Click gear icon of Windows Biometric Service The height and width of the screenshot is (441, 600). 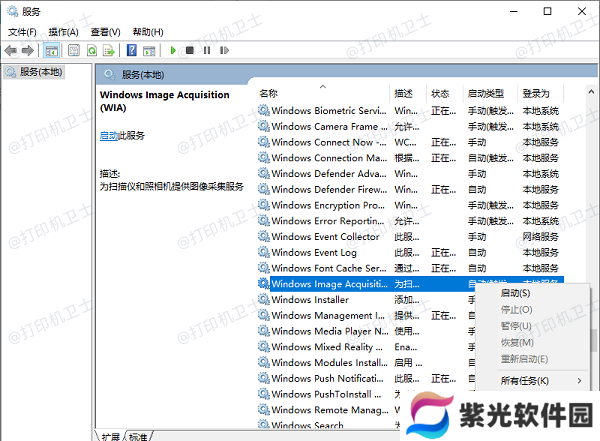coord(264,111)
